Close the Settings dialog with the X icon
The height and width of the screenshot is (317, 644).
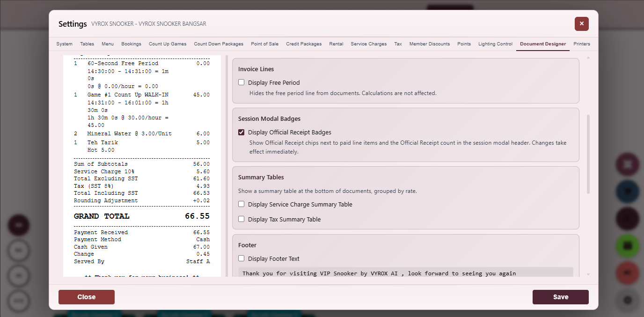coord(581,23)
